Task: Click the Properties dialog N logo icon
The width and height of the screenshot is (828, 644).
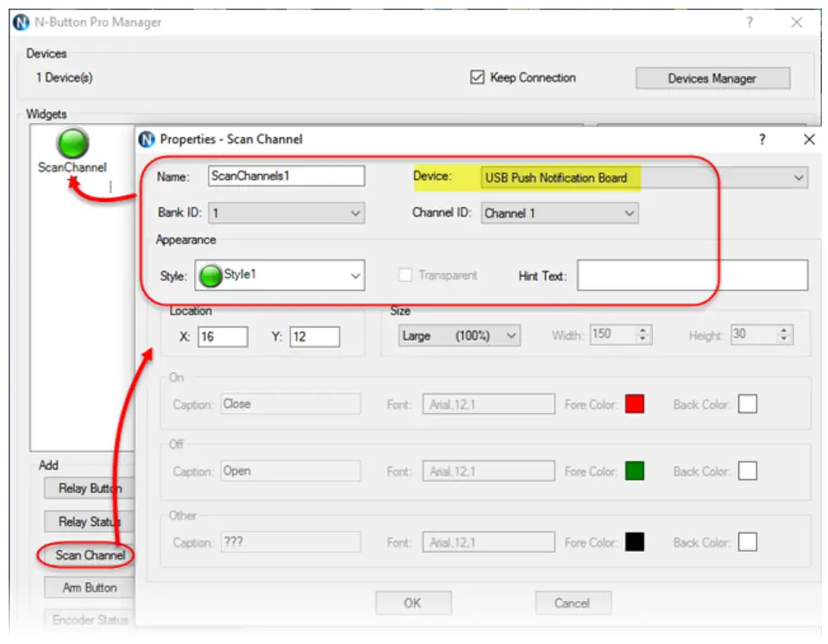Action: (147, 140)
